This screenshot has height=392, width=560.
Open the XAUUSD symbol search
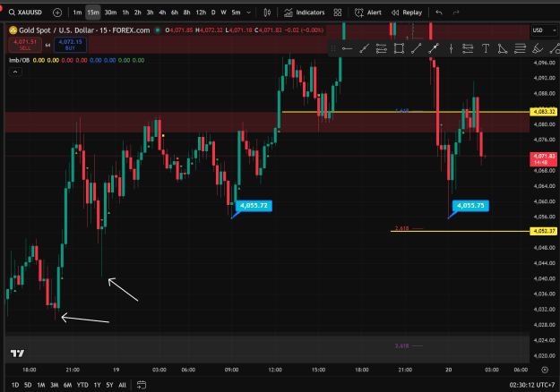25,13
